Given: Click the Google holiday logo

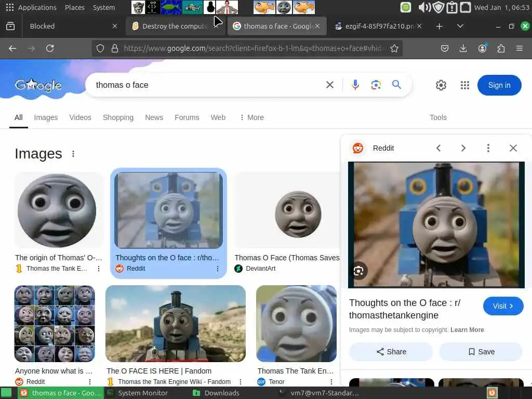Looking at the screenshot, I should [38, 85].
